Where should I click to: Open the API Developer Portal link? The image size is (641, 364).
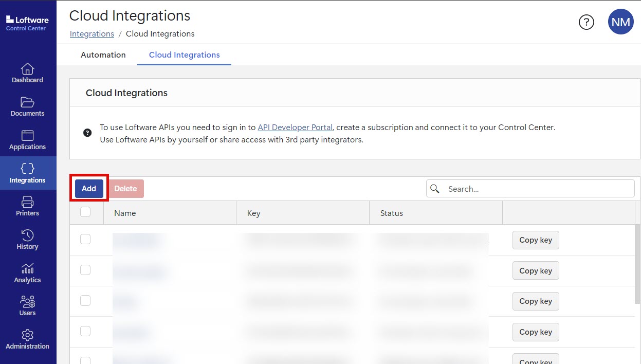click(295, 128)
